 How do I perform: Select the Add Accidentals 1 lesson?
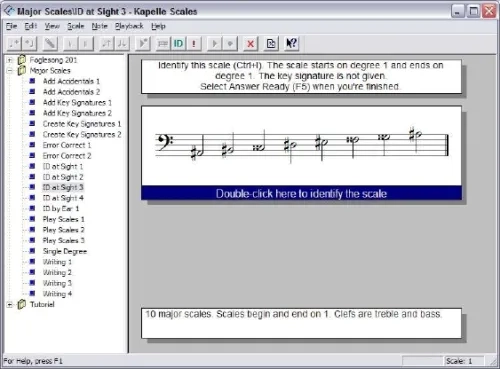tap(71, 81)
